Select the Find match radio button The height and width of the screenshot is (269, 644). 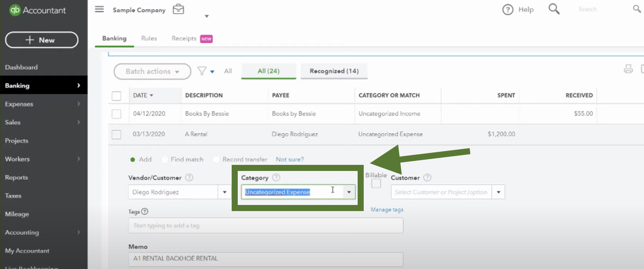tap(164, 160)
